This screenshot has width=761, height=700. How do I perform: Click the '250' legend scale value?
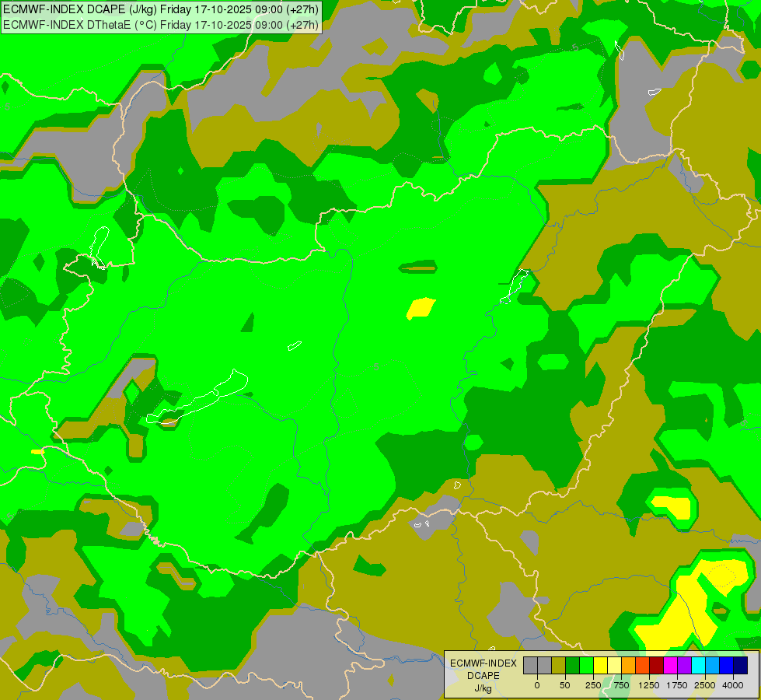click(593, 685)
